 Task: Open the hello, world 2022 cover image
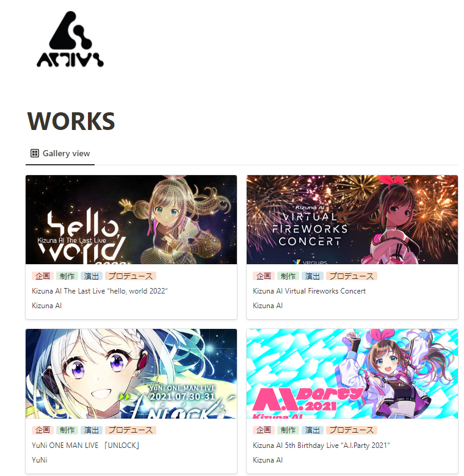point(131,220)
